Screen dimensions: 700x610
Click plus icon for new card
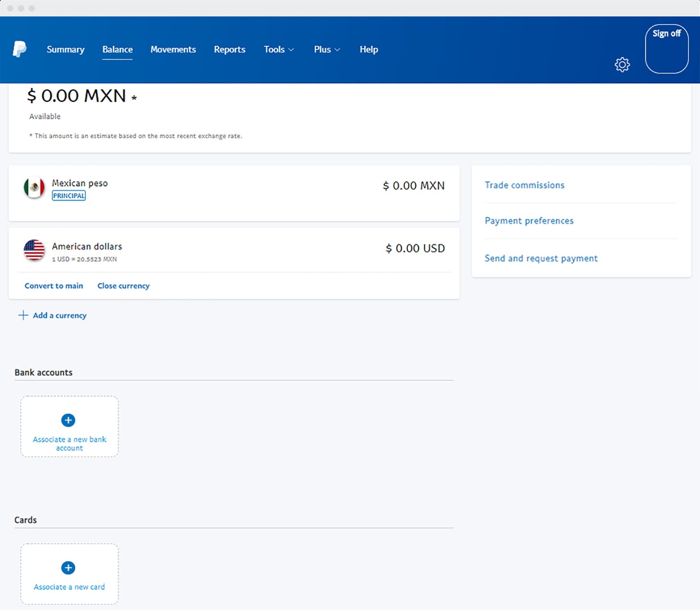pos(68,568)
